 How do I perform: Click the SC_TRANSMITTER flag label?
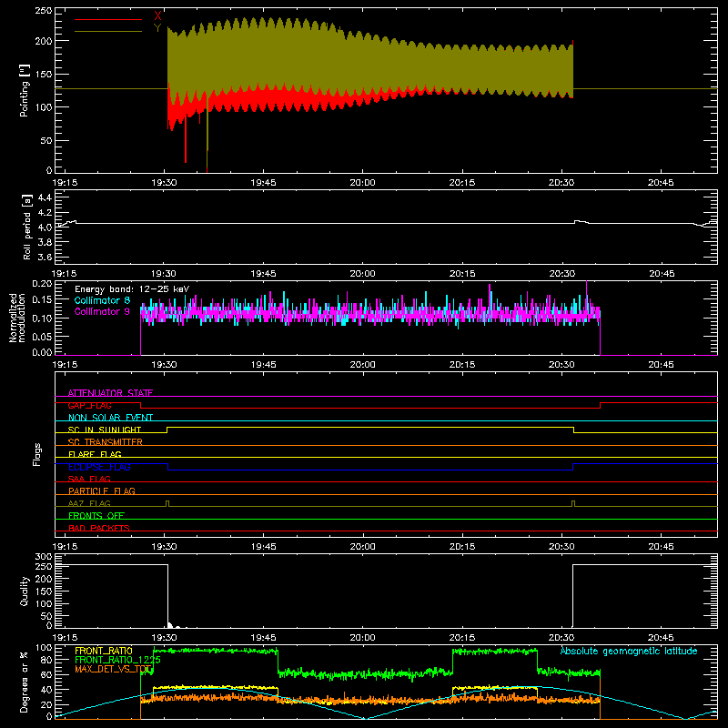[106, 442]
